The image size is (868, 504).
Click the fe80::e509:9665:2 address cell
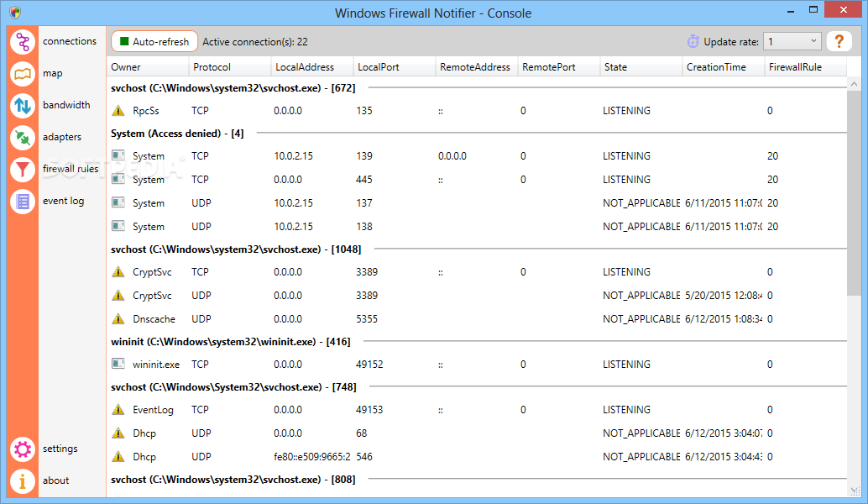[x=312, y=457]
